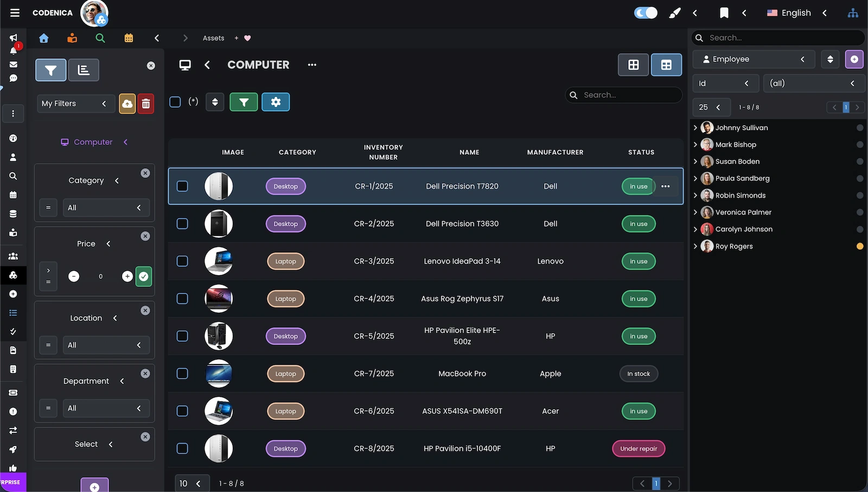
Task: Open the row menu on Dell Precision T7820
Action: [666, 186]
